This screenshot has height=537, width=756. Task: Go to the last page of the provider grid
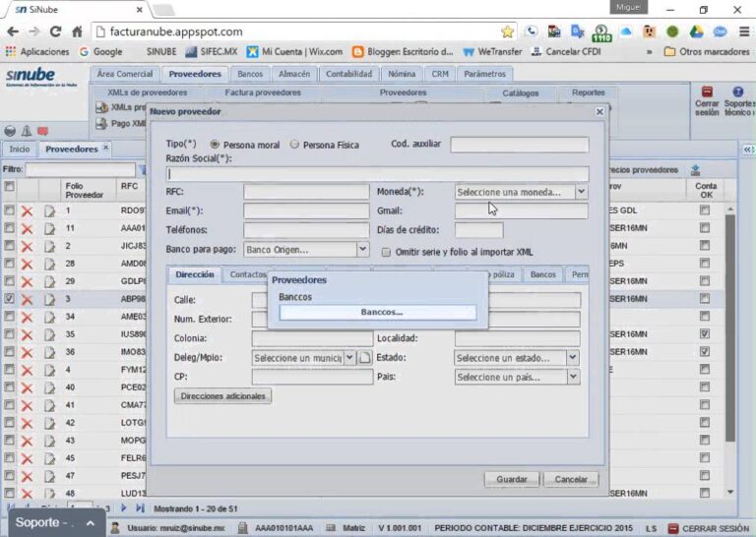coord(140,507)
